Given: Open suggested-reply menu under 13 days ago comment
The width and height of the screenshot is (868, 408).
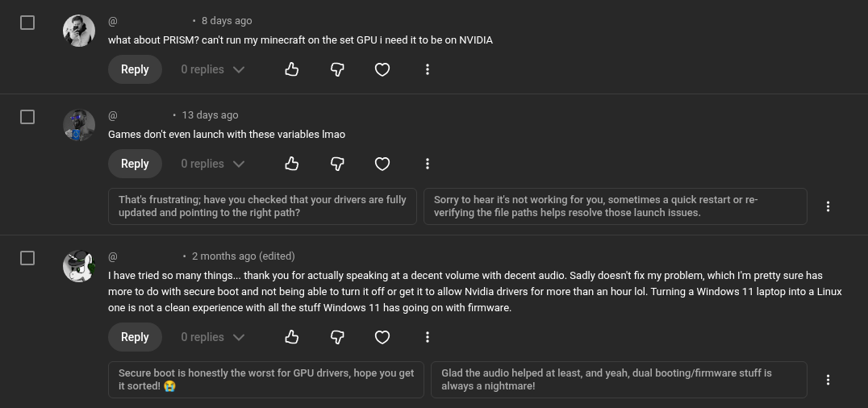Looking at the screenshot, I should [828, 206].
